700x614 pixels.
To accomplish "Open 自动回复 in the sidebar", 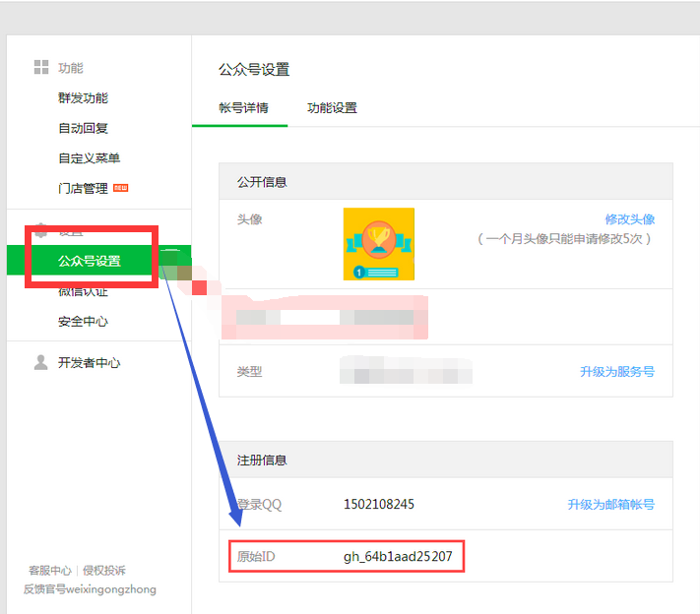I will (83, 129).
